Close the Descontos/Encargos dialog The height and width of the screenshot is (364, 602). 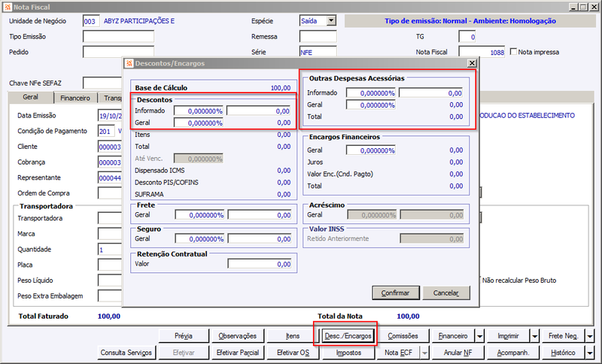tap(472, 63)
